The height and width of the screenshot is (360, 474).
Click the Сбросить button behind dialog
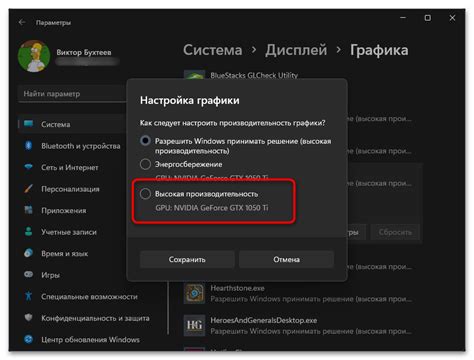395,232
